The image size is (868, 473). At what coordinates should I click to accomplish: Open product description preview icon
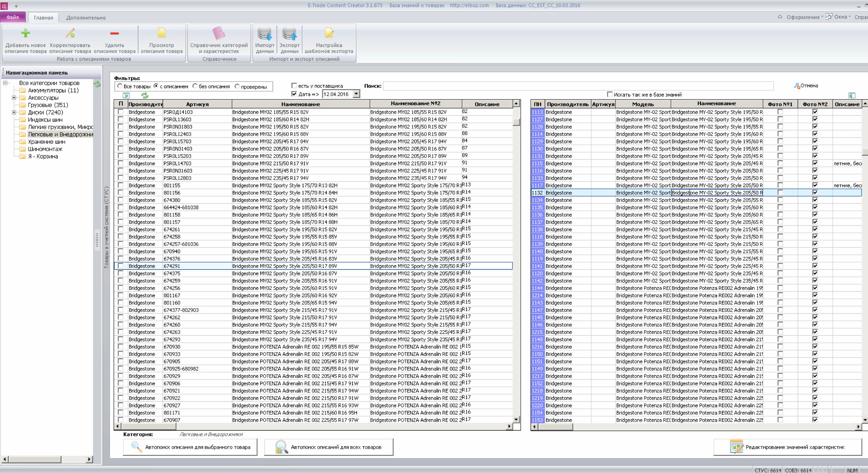point(162,33)
